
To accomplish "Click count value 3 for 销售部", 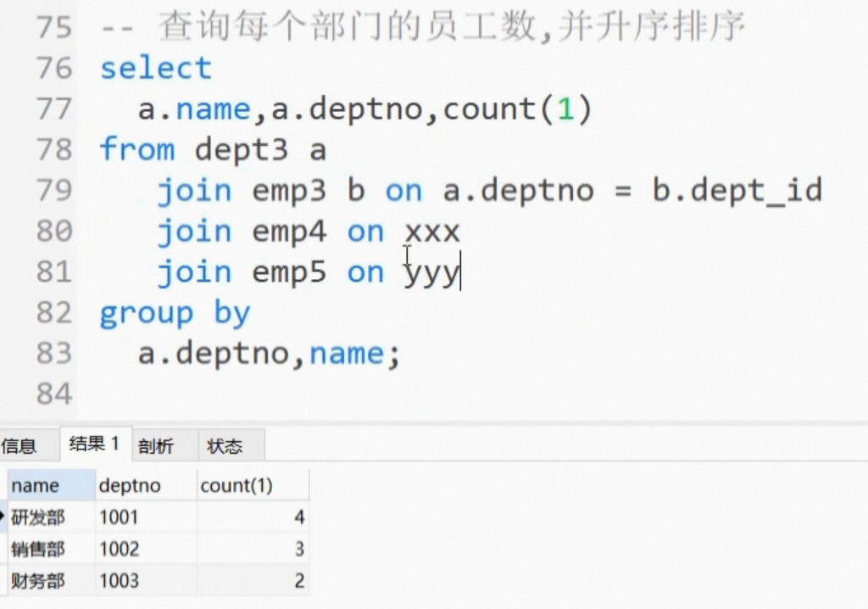I will [x=253, y=549].
